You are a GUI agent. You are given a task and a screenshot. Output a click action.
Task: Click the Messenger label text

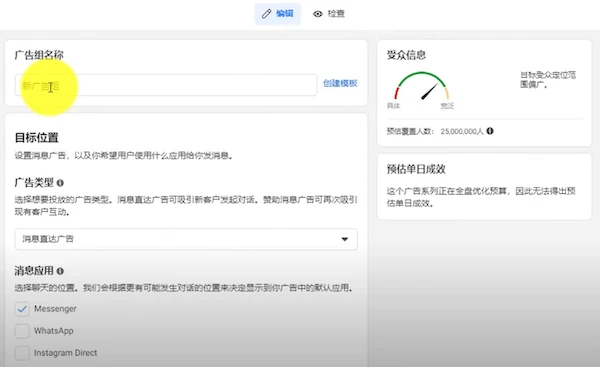(55, 309)
